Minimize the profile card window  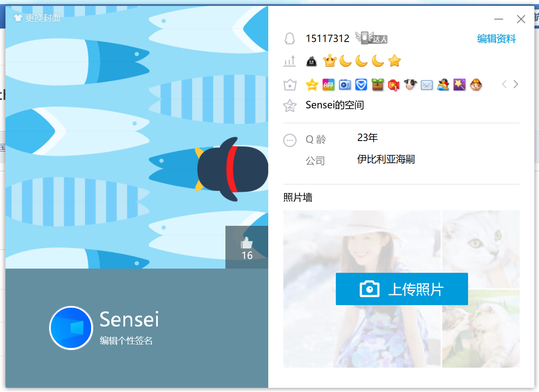(x=499, y=19)
